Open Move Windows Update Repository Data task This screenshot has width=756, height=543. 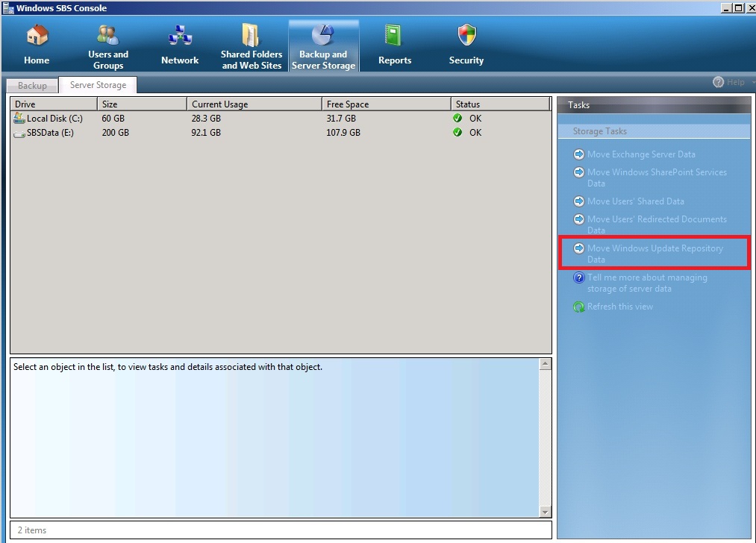click(655, 254)
